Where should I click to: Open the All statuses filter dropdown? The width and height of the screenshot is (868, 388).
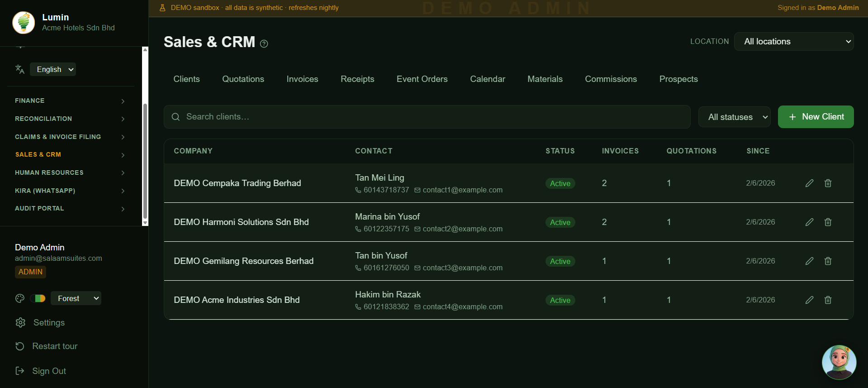point(735,117)
